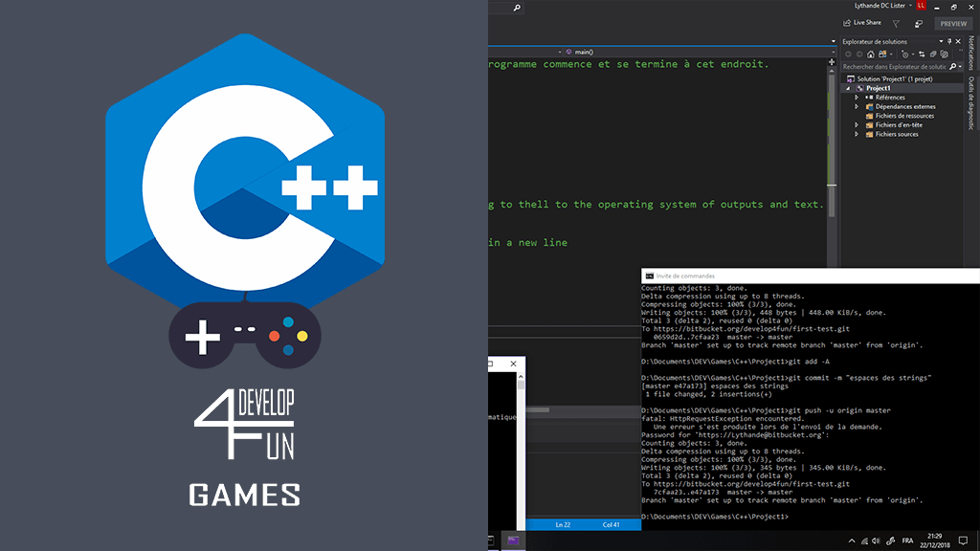
Task: Select the Project1 project item
Action: point(879,88)
